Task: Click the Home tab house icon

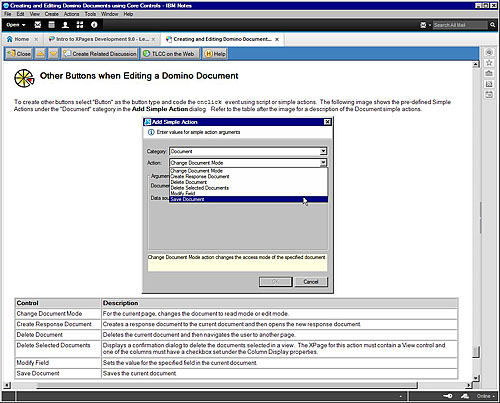Action: (10, 39)
